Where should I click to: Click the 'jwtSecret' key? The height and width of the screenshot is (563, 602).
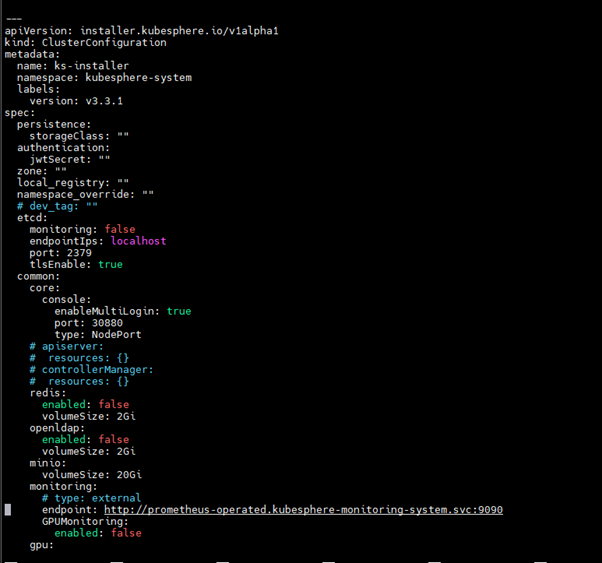coord(60,159)
